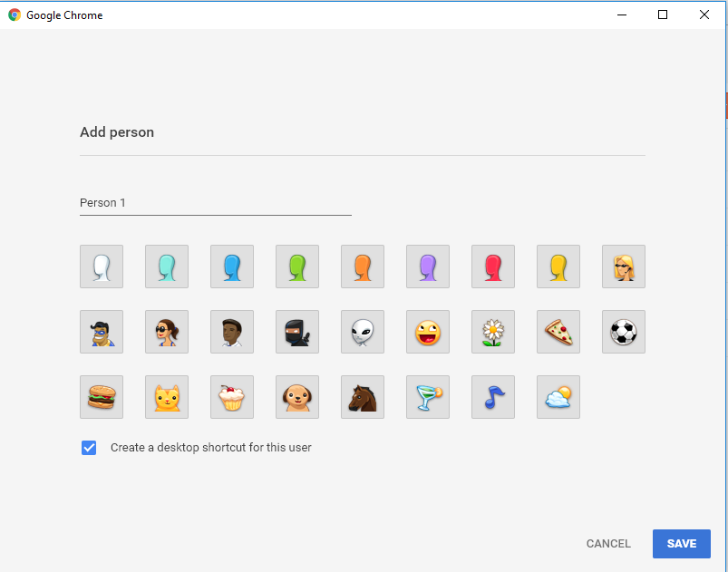Minimize the Chrome window
Image resolution: width=728 pixels, height=572 pixels.
(x=622, y=15)
